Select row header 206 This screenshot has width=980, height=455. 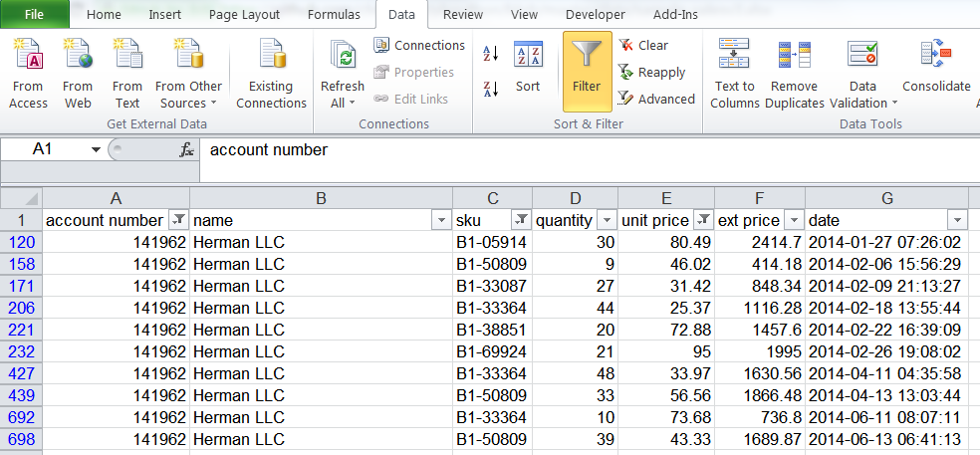[21, 309]
